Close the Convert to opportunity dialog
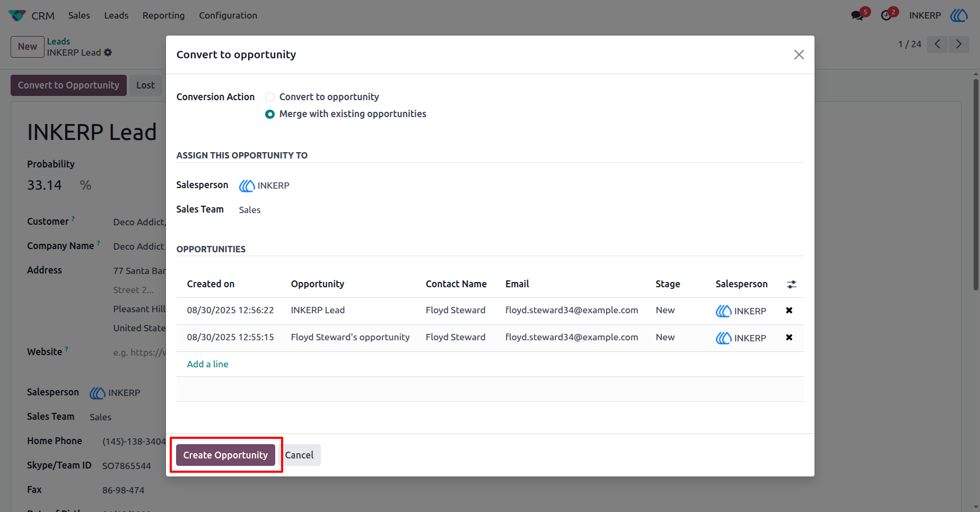The width and height of the screenshot is (980, 512). (x=799, y=55)
